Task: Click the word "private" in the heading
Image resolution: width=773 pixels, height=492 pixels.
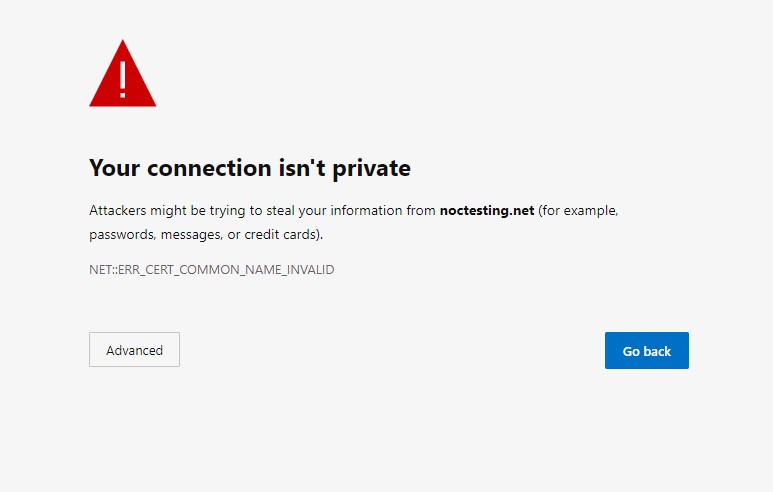Action: click(371, 169)
